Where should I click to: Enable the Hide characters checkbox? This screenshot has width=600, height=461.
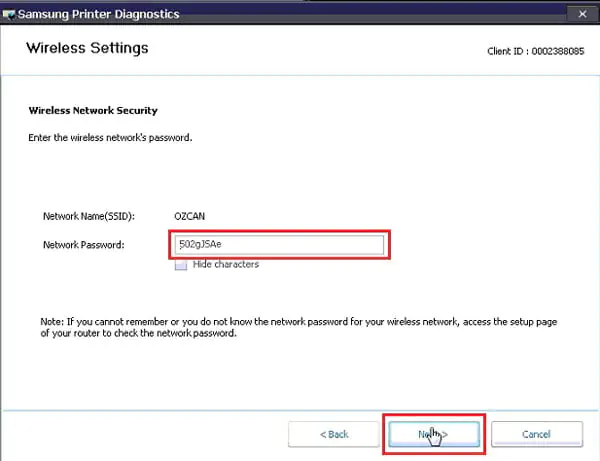coord(181,265)
